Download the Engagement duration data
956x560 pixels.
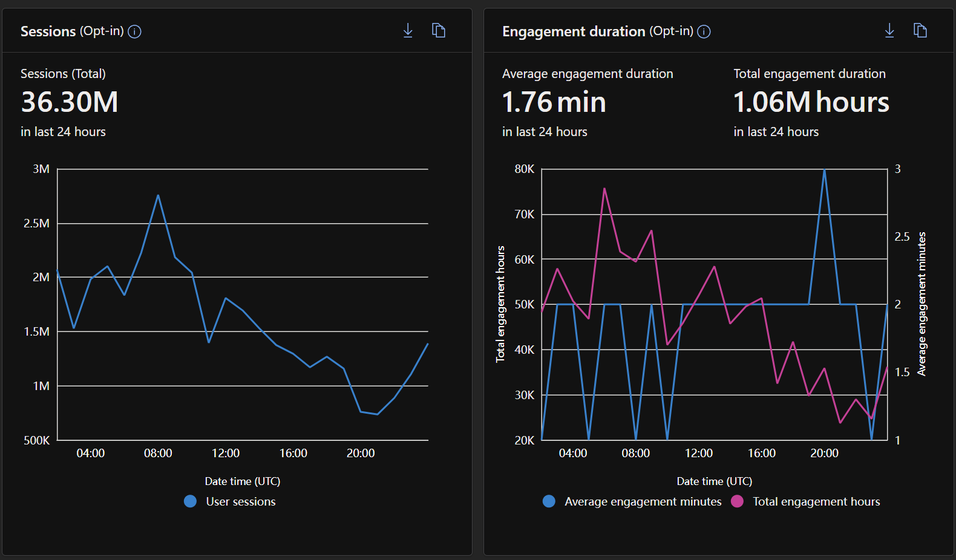click(889, 31)
